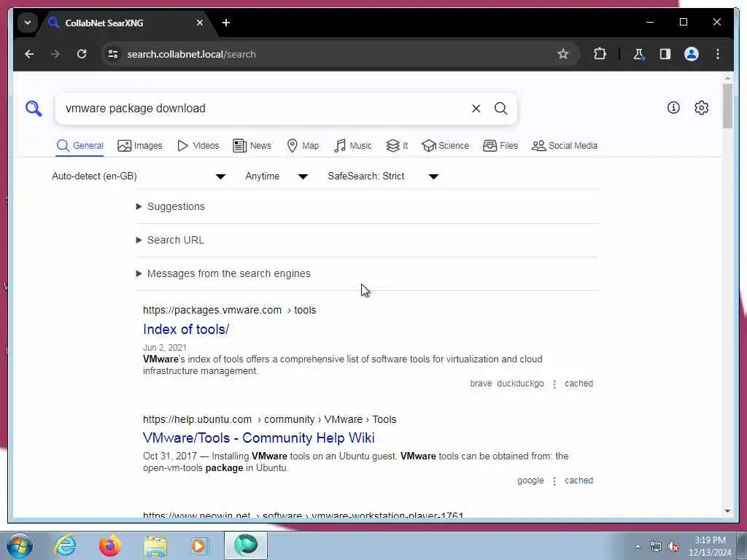Launch Internet Explorer from taskbar
This screenshot has height=560, width=747.
65,545
